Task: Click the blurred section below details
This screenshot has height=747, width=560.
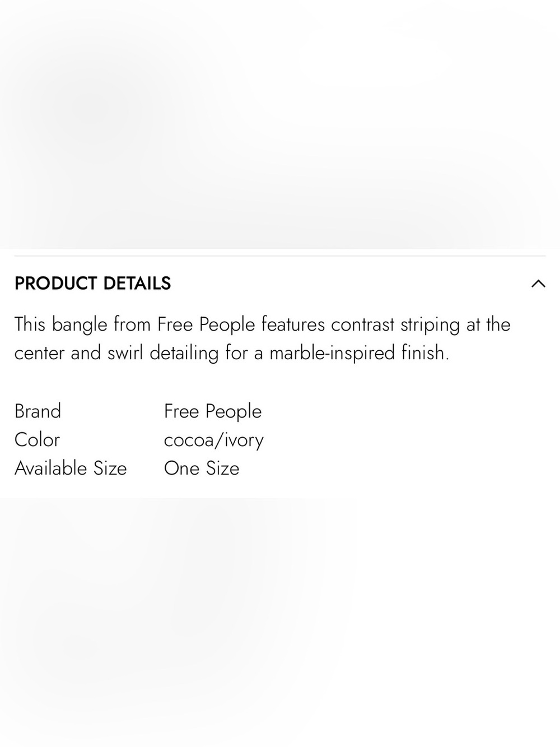Action: [x=280, y=622]
